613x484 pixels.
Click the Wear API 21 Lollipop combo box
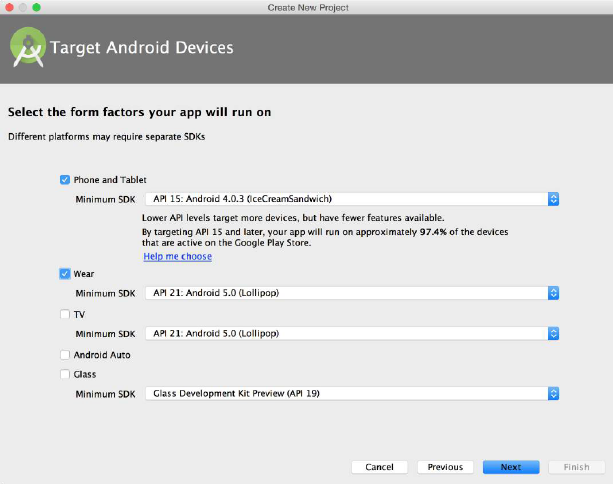[x=352, y=293]
